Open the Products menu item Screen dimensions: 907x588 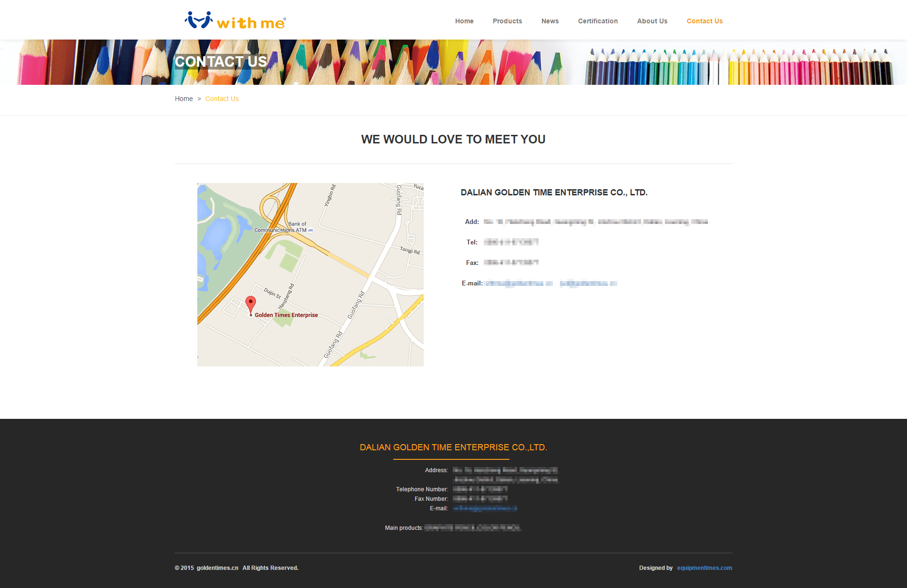507,21
